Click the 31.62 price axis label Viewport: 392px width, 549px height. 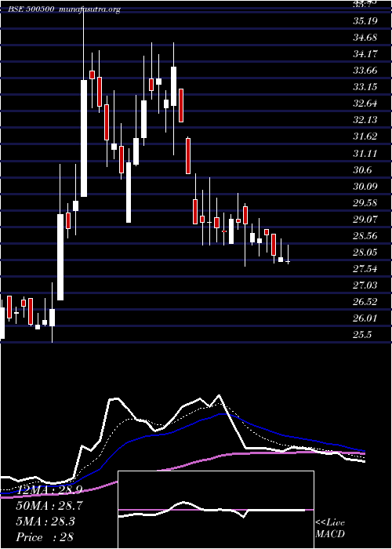tap(365, 136)
